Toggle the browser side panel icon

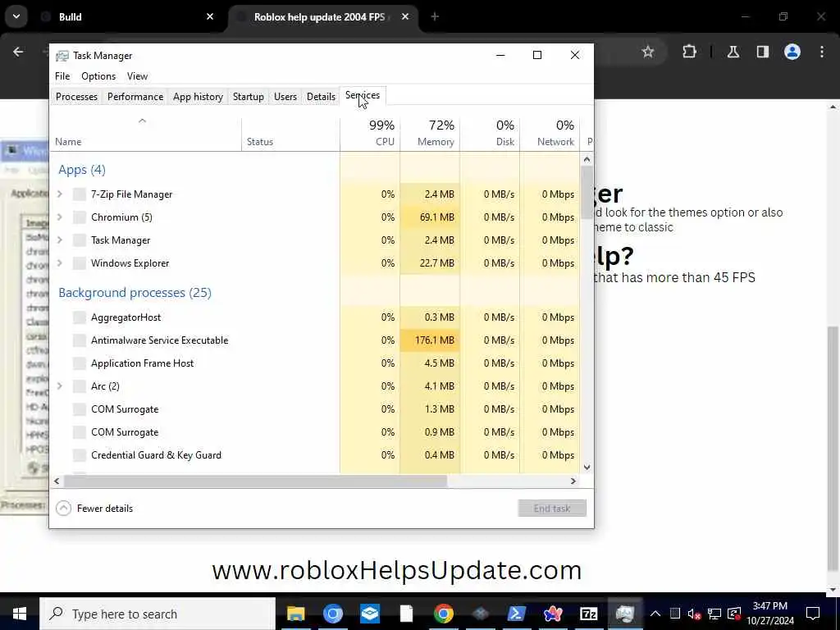coord(762,52)
